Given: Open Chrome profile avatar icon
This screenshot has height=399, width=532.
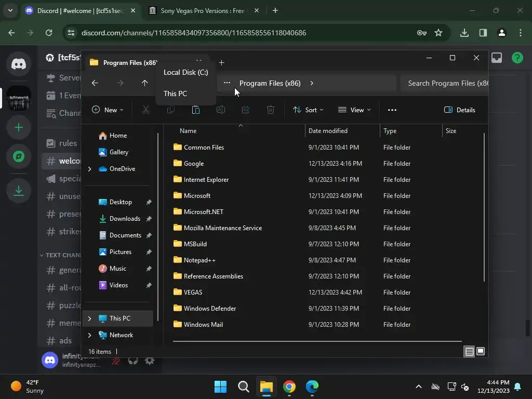Looking at the screenshot, I should coord(502,33).
